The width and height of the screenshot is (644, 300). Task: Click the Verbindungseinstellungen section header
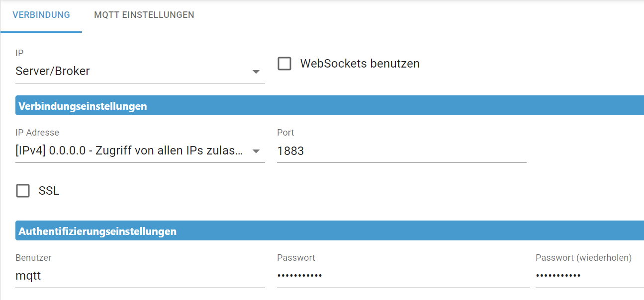point(83,106)
